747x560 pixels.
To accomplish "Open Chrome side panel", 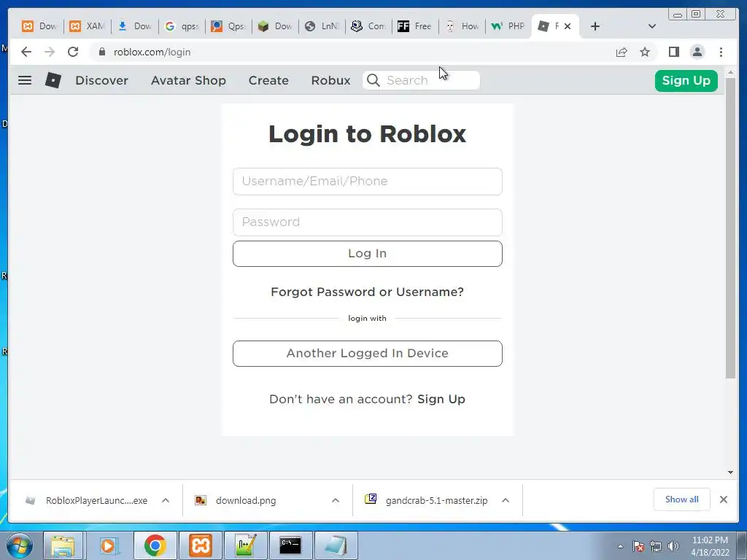I will (x=673, y=52).
